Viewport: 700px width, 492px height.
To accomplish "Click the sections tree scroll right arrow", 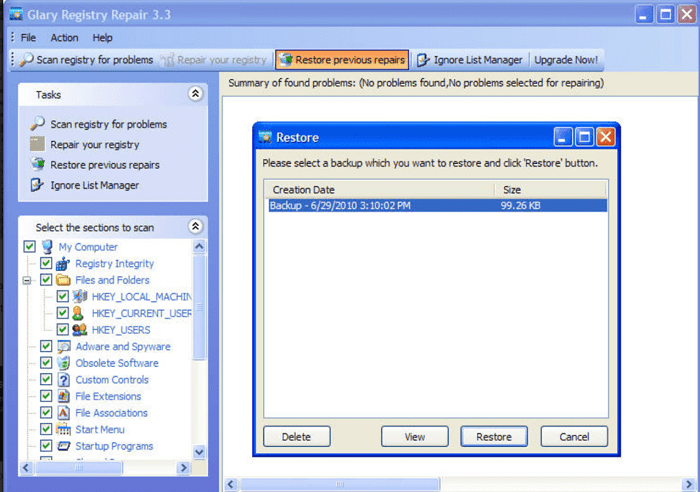I will [183, 467].
